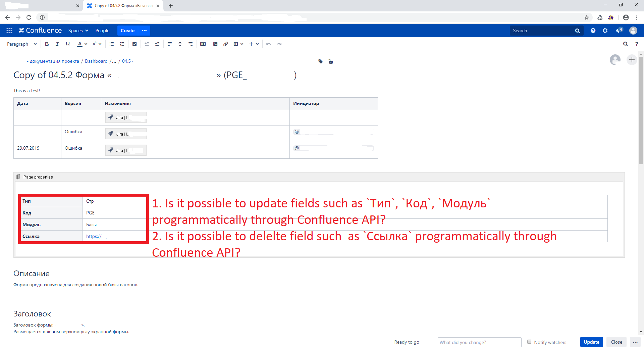Insert a link using the link icon

[225, 44]
